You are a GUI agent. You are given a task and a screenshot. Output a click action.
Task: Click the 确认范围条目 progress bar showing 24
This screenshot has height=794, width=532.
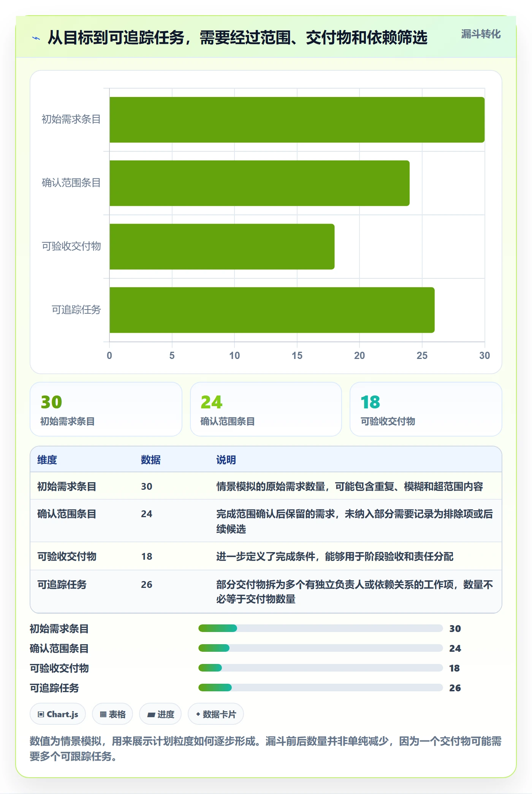point(321,648)
